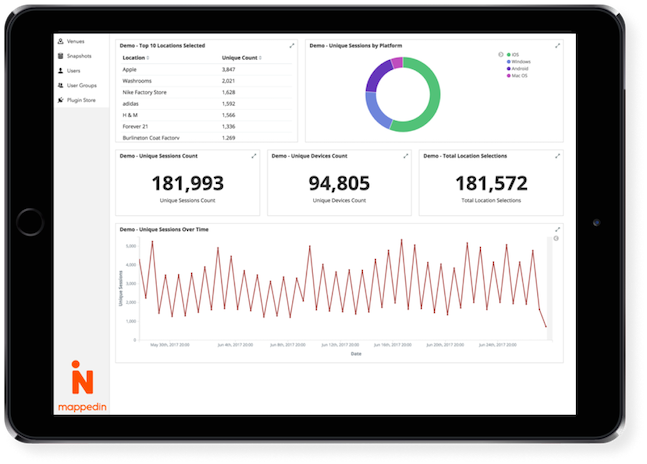Expand the Unique Sessions by Platform widget
The width and height of the screenshot is (647, 464).
click(557, 46)
